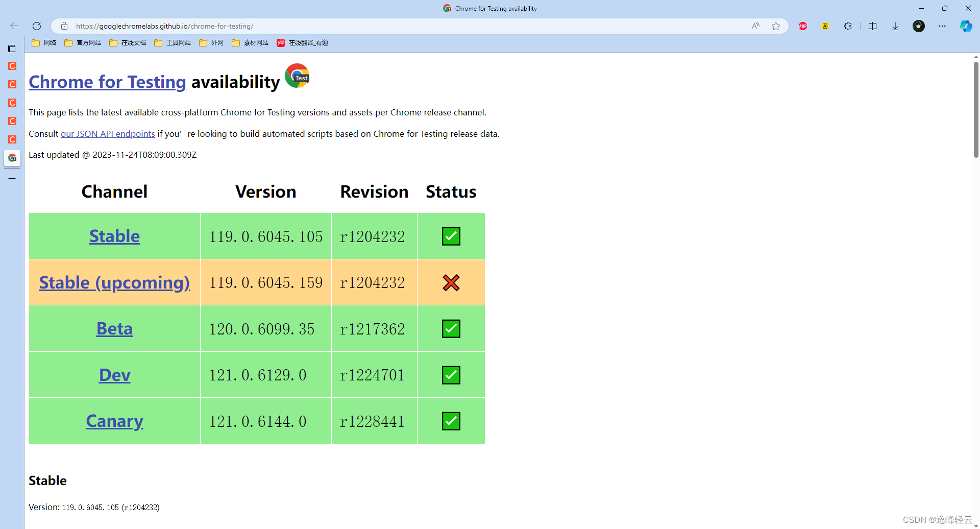Open the profile avatar menu
This screenshot has width=980, height=529.
(919, 26)
